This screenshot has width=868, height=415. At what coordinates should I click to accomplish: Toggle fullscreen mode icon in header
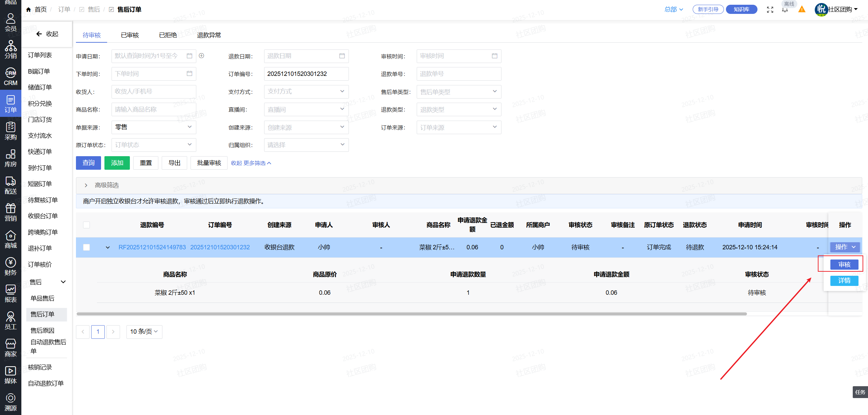tap(770, 9)
